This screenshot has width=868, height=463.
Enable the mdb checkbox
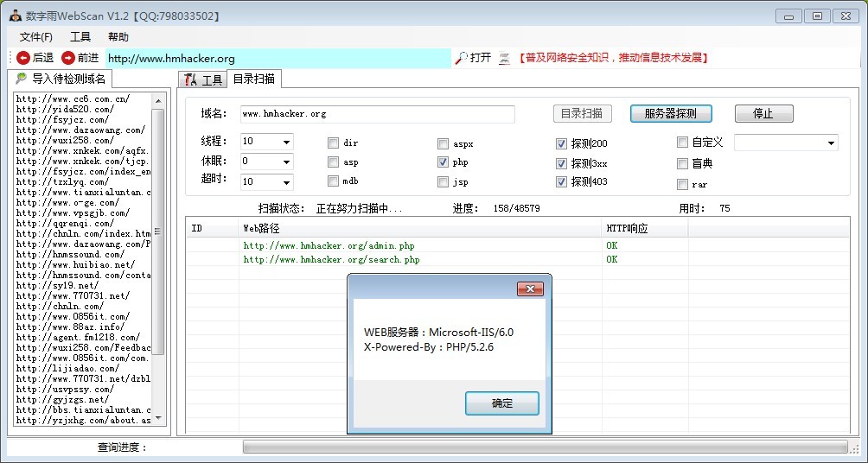[x=333, y=181]
